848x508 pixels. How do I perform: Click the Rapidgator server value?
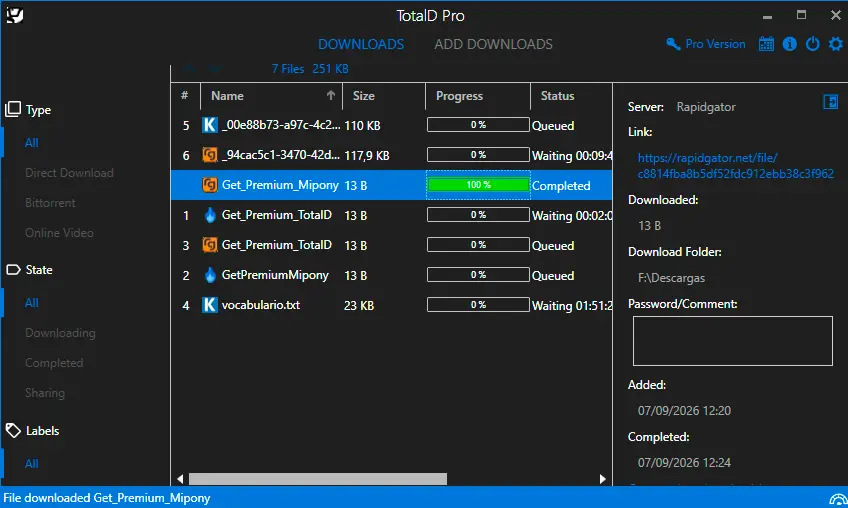706,107
